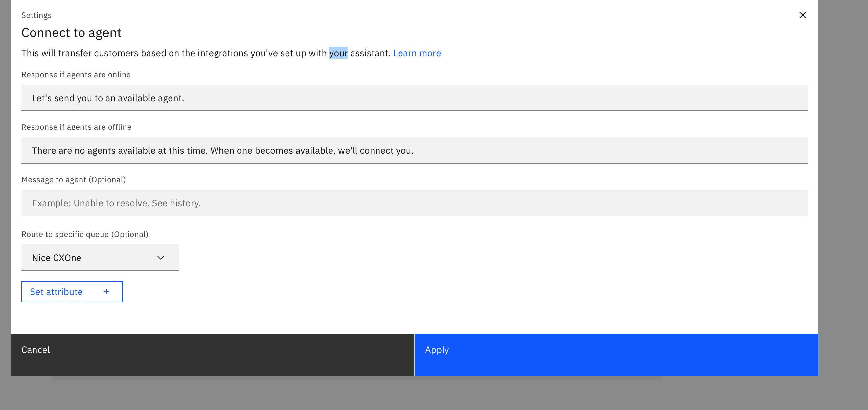
Task: Select the highlighted word 'your' in the description
Action: pos(338,53)
